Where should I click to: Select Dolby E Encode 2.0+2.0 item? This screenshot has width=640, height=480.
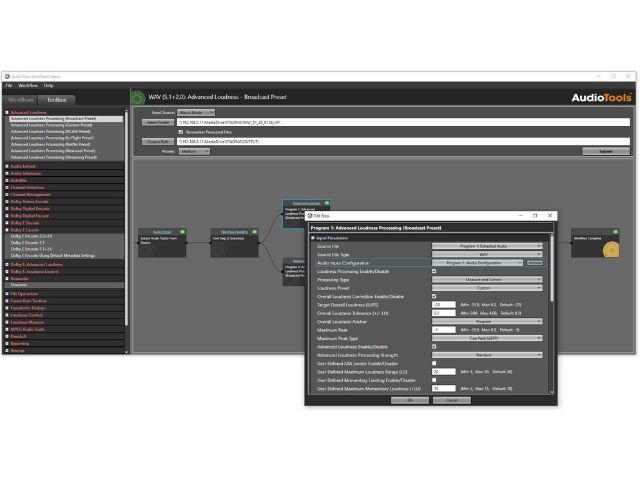click(31, 236)
